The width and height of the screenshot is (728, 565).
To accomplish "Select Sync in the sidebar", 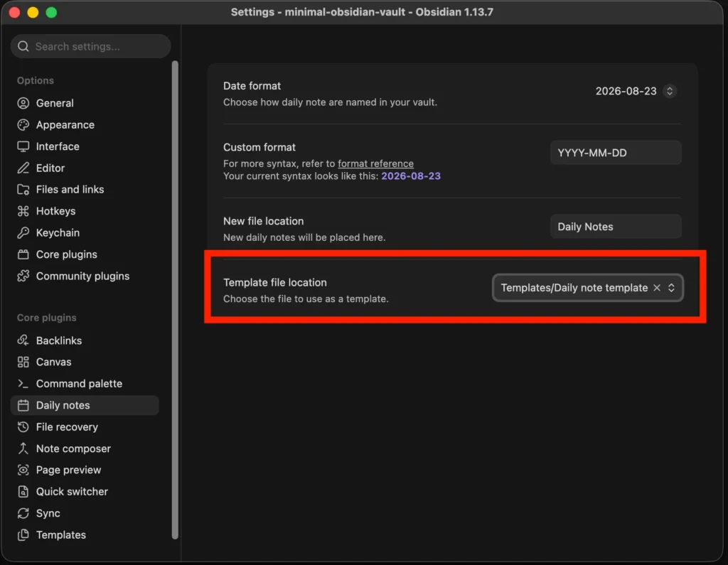I will click(85, 513).
